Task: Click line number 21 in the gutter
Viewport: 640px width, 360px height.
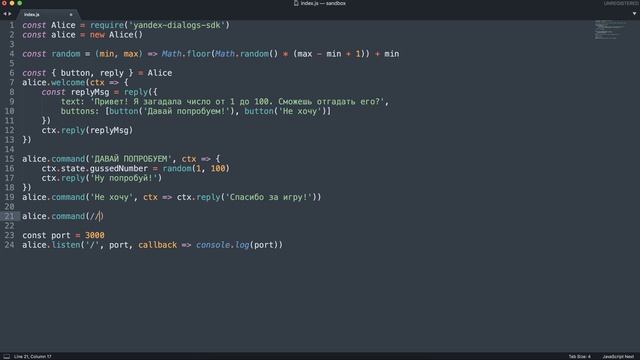Action: (x=9, y=216)
